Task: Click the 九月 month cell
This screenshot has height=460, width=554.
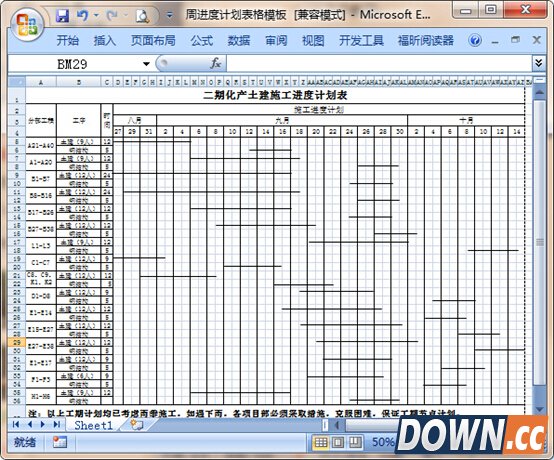Action: pos(282,120)
